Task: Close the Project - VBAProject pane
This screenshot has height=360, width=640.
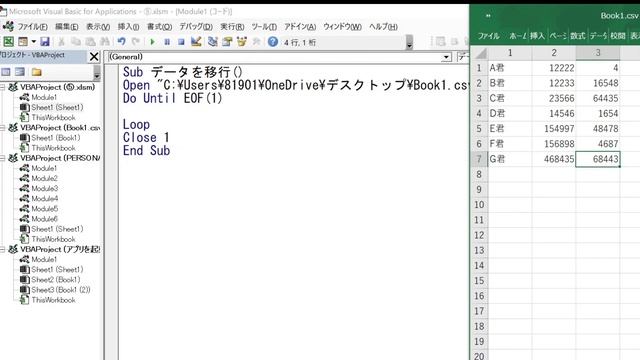Action: coord(94,56)
